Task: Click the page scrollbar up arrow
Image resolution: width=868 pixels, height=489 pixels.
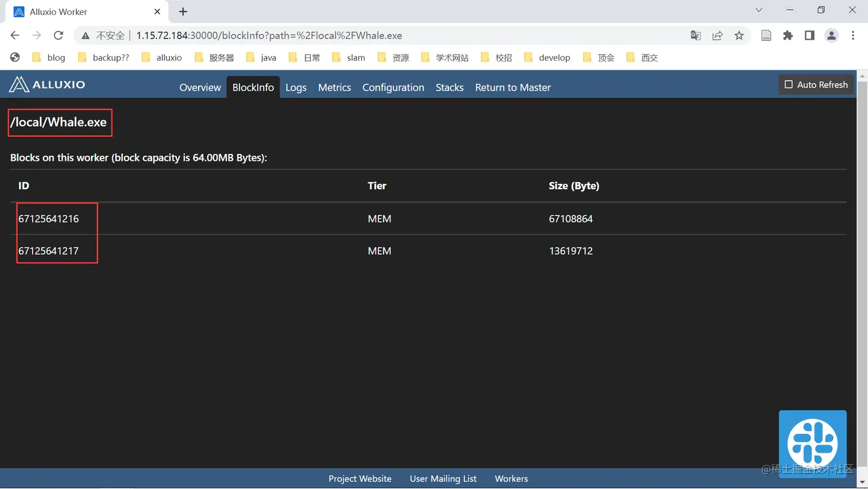Action: point(862,75)
